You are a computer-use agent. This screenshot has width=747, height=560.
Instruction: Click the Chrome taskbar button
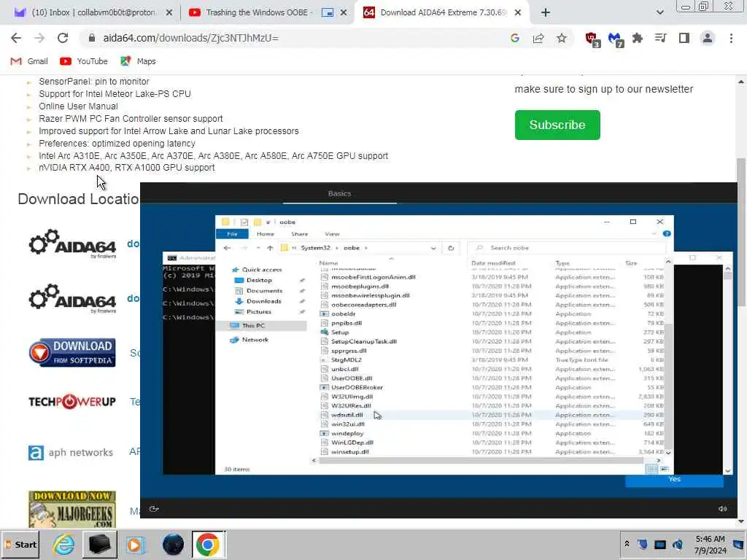(x=208, y=544)
